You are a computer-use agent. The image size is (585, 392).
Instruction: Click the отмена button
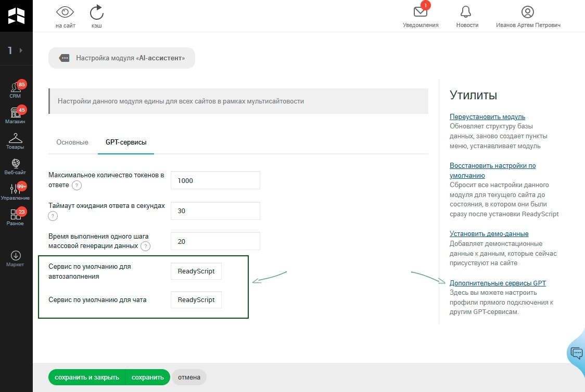point(189,377)
